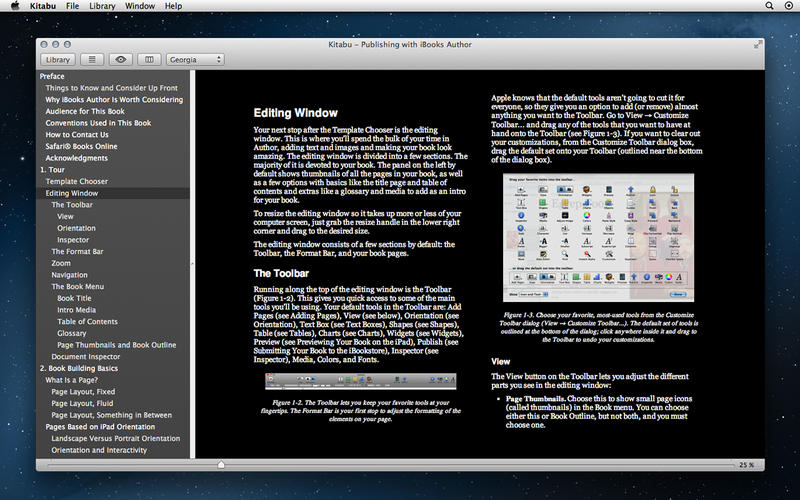The height and width of the screenshot is (500, 800).
Task: Open the Library menu
Action: 102,6
